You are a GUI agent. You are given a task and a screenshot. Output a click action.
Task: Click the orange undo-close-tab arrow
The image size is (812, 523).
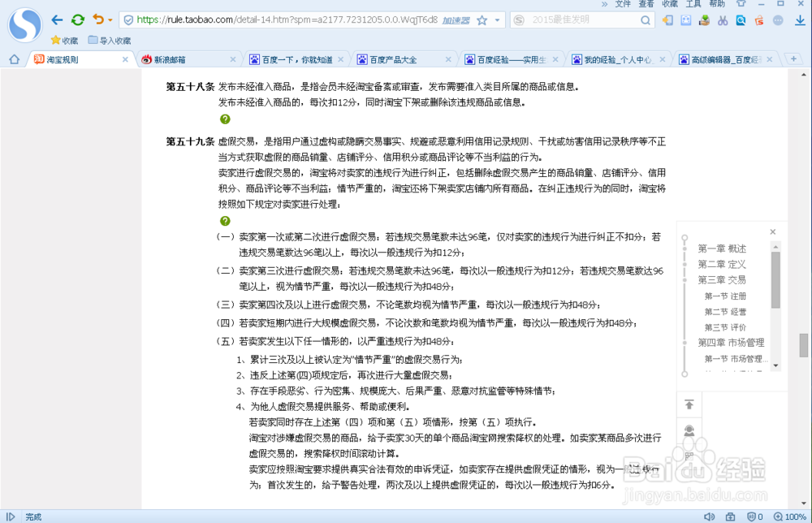(x=98, y=19)
